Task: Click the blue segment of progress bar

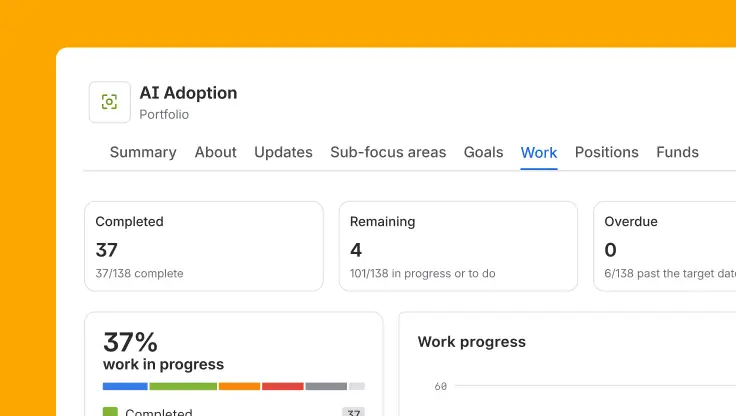Action: [x=125, y=386]
